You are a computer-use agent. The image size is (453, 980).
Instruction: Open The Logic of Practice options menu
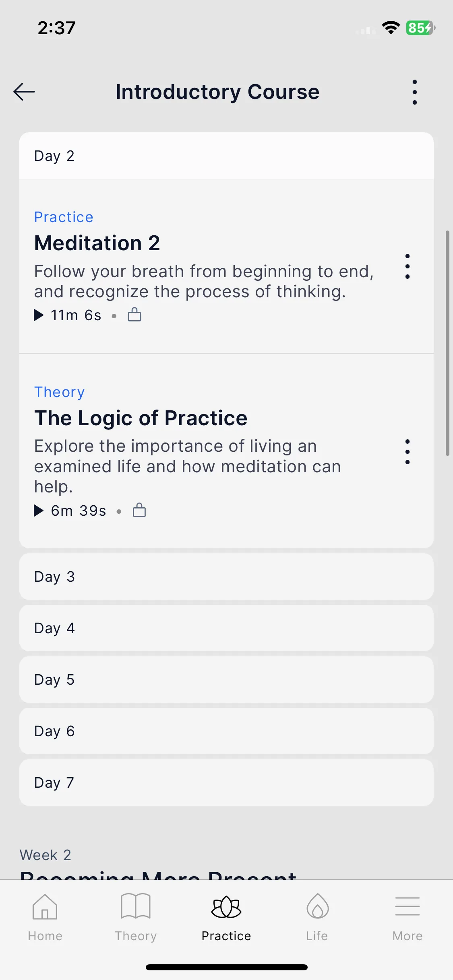click(407, 452)
